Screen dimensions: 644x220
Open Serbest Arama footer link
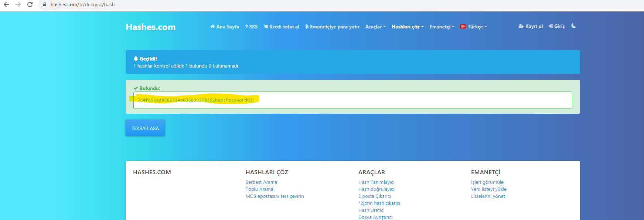pyautogui.click(x=261, y=182)
